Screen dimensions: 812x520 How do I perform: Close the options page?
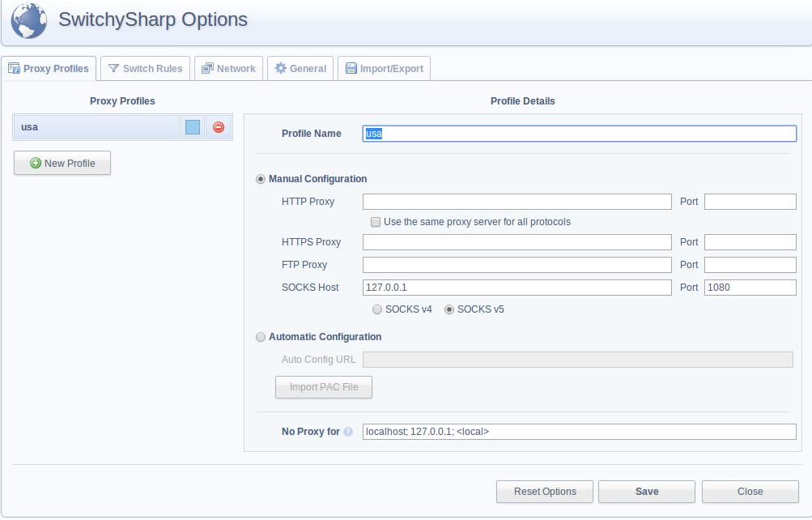(x=750, y=492)
